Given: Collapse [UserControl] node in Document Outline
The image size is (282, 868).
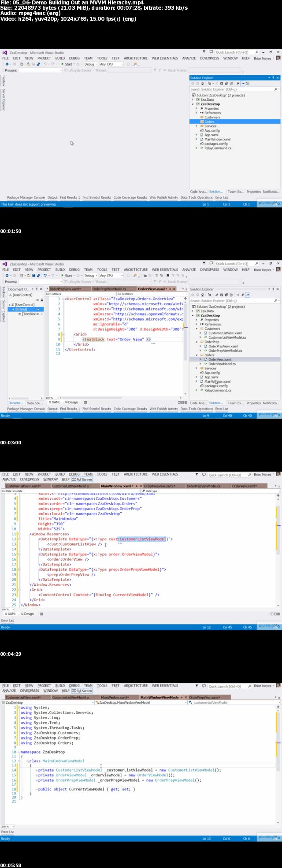Looking at the screenshot, I should tap(10, 304).
